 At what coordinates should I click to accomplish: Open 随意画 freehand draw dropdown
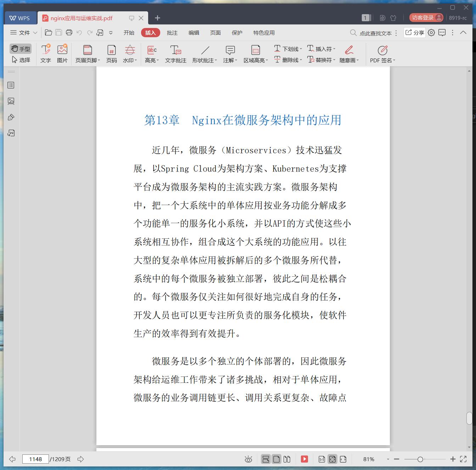tap(349, 54)
